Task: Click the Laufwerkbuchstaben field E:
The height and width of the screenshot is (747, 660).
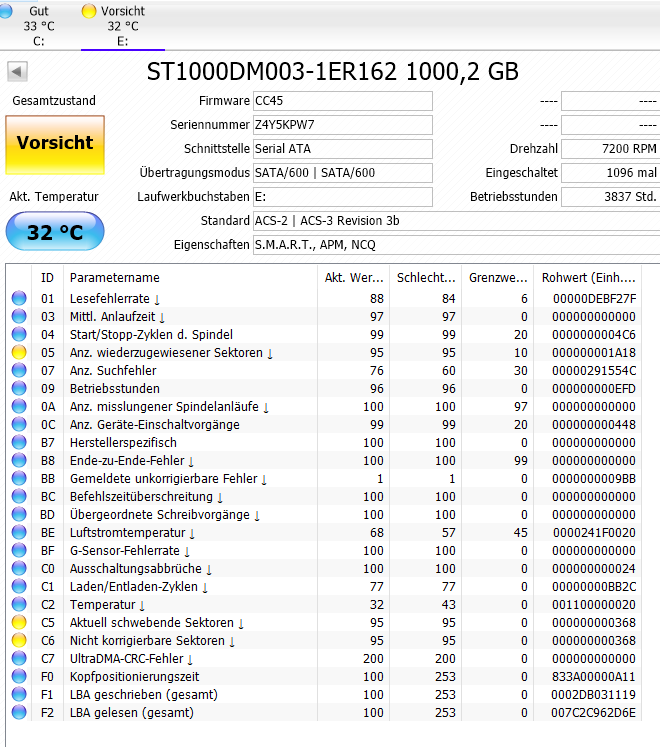Action: pyautogui.click(x=343, y=197)
